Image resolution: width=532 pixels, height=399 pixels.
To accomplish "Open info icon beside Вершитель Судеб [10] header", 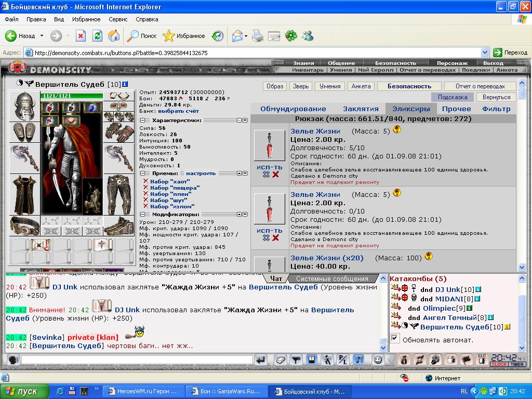I will pyautogui.click(x=125, y=84).
